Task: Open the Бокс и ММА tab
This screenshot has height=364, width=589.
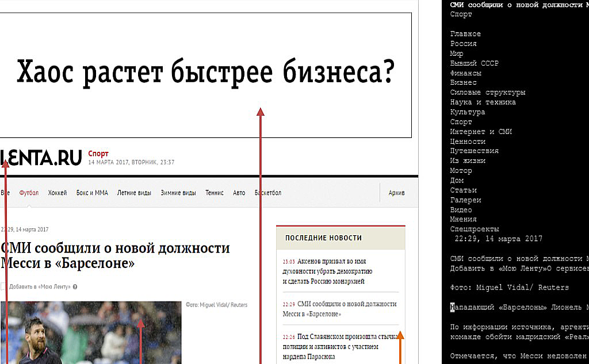Action: tap(91, 193)
